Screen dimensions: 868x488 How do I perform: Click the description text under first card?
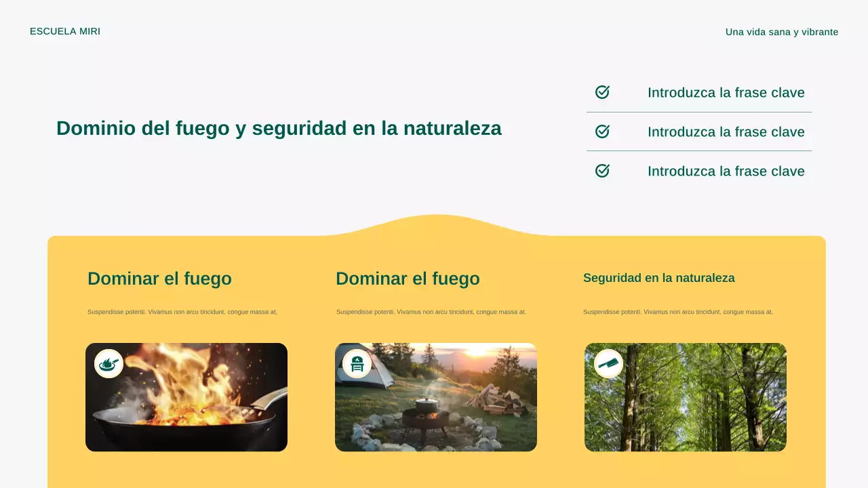point(183,312)
